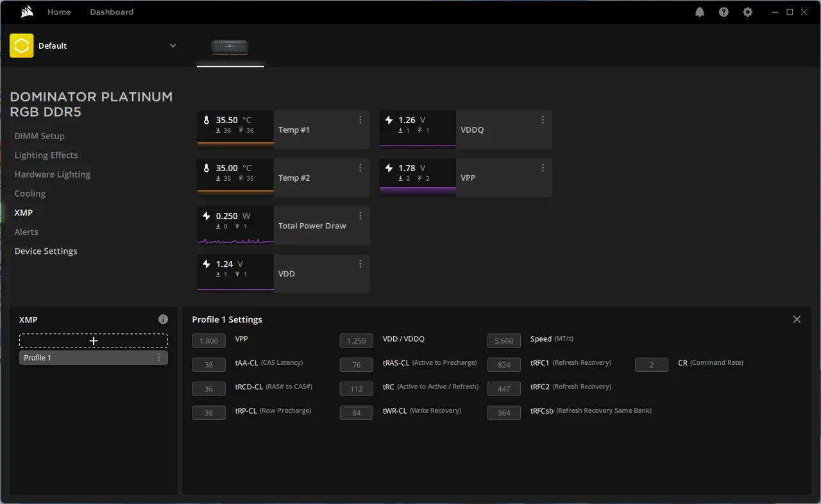The image size is (821, 504).
Task: Open DIMM Setup section
Action: point(40,136)
